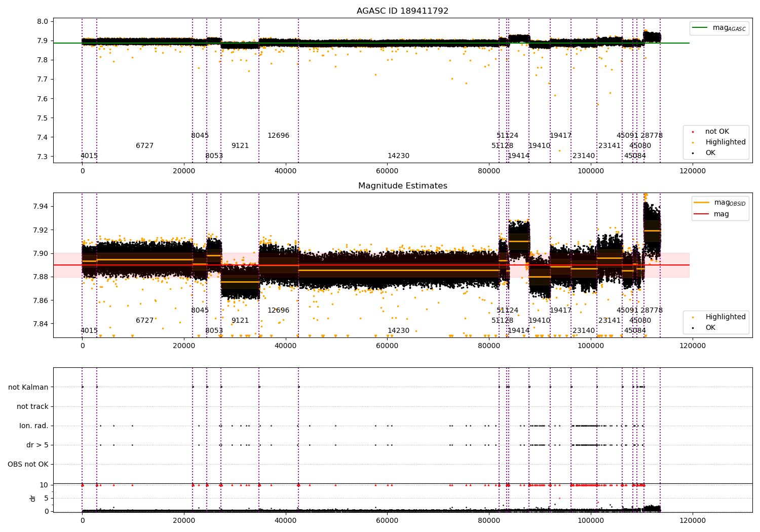
Task: Click y-tick 7.3 in top plot
Action: click(x=43, y=157)
